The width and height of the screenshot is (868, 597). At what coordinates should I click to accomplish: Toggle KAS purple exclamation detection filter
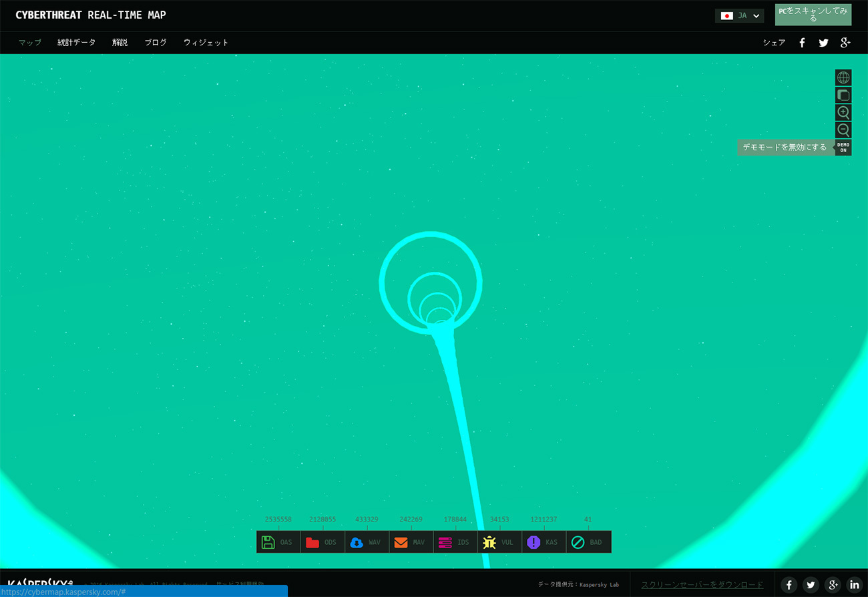click(x=544, y=542)
